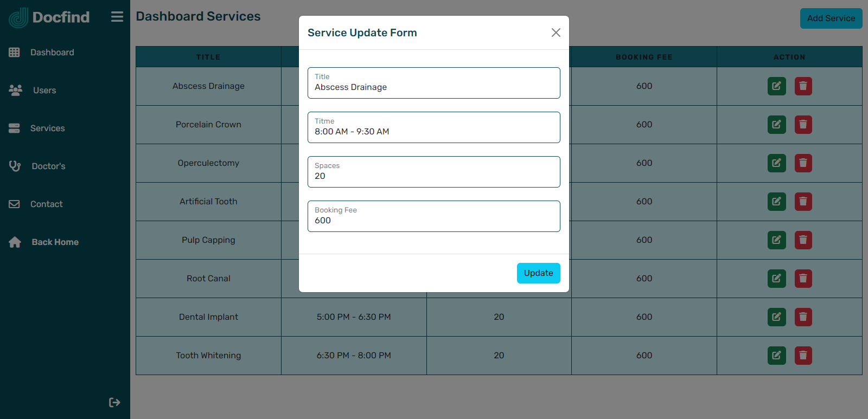Click the Dental Implant spaces value 20
This screenshot has height=419, width=868.
[x=499, y=317]
